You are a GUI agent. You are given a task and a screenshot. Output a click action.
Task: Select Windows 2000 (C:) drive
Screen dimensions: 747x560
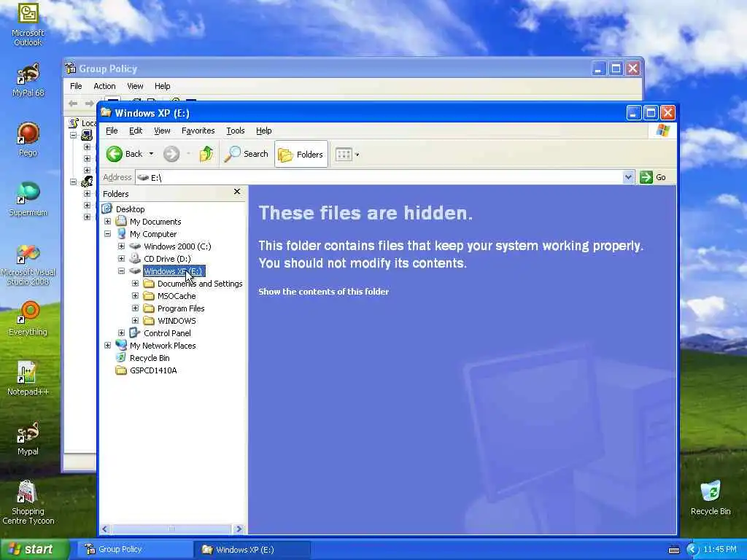[x=177, y=246]
